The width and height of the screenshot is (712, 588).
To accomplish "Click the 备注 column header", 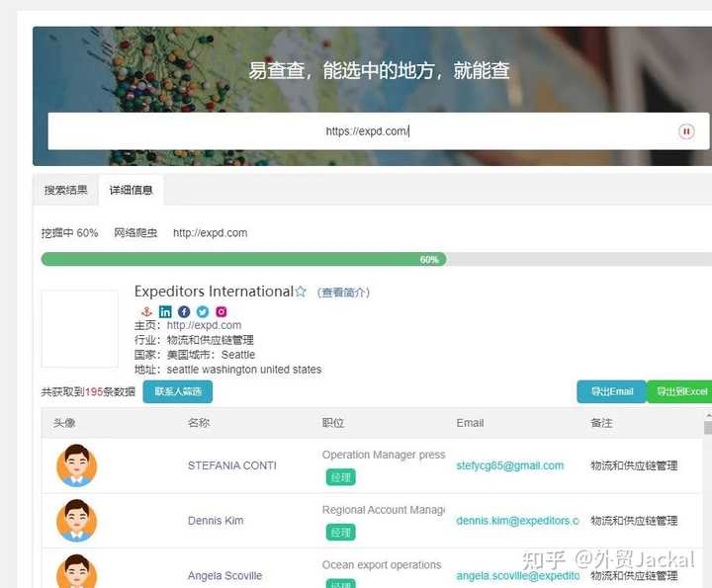I will coord(601,423).
